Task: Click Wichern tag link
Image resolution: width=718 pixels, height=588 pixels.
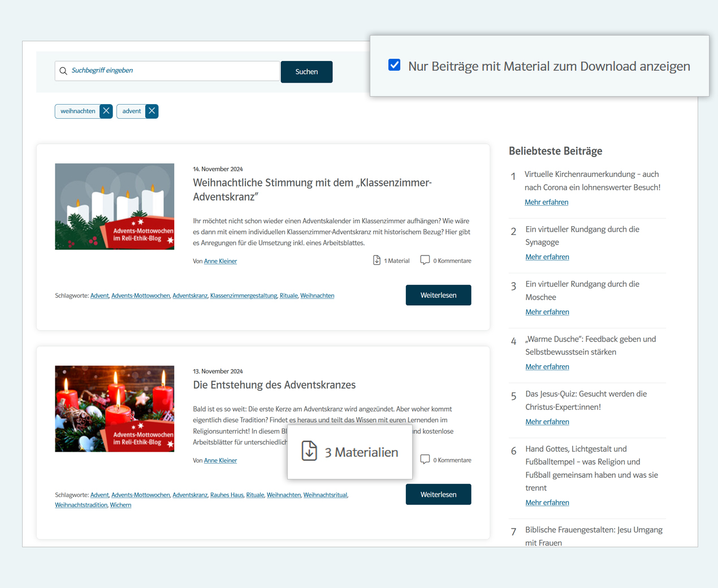Action: 120,505
